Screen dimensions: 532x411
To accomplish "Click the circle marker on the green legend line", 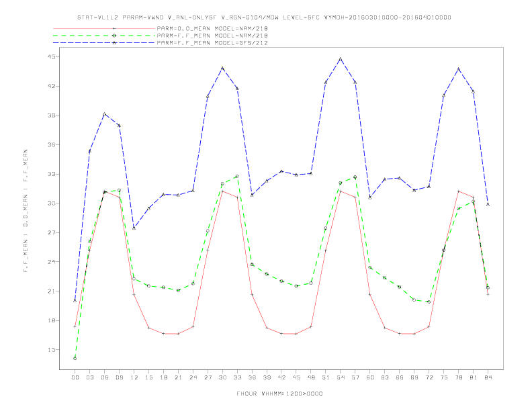I will 114,36.
